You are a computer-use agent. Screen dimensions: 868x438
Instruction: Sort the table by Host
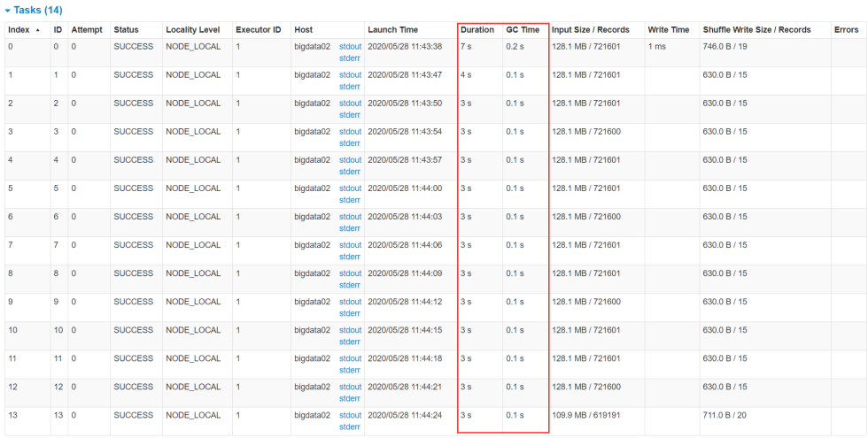(303, 30)
